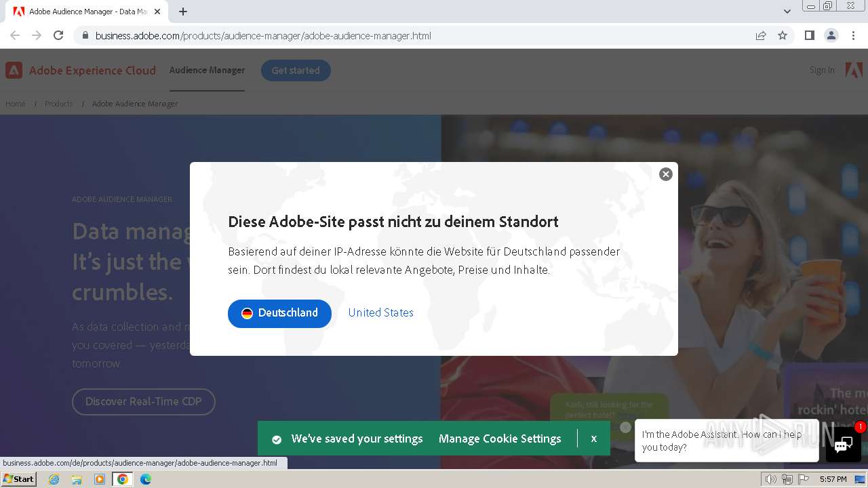Open File Explorer from taskbar

[x=77, y=479]
